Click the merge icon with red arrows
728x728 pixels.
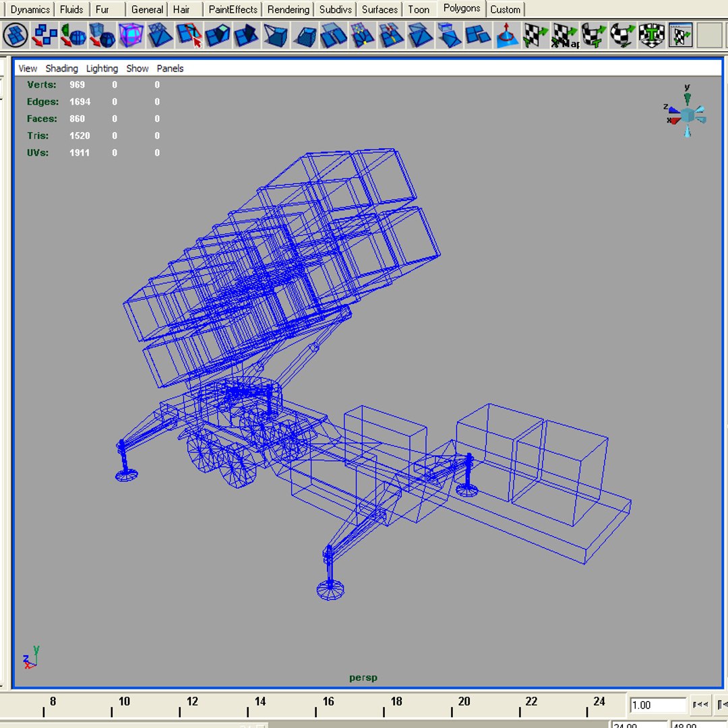[x=392, y=36]
